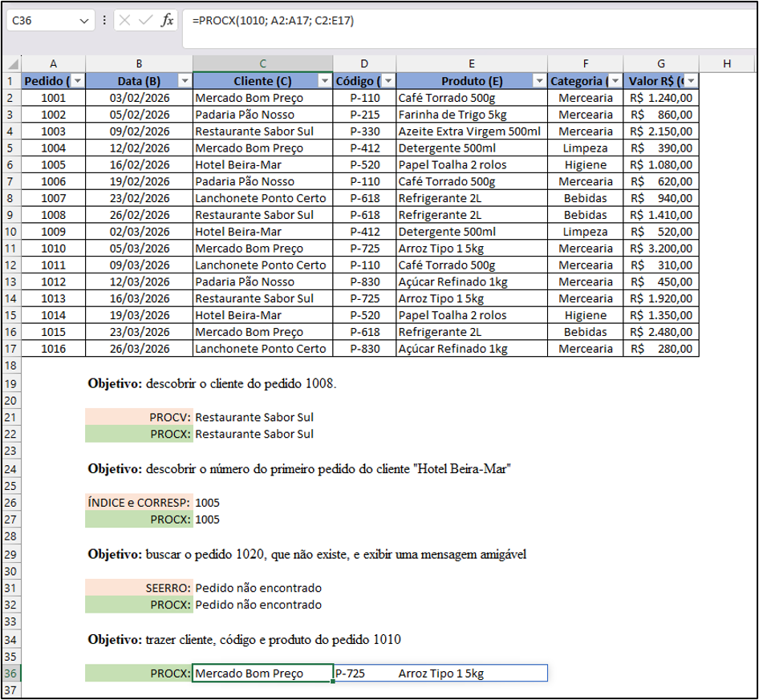Click the value R$ 3.200,00
This screenshot has width=759, height=700.
click(661, 249)
